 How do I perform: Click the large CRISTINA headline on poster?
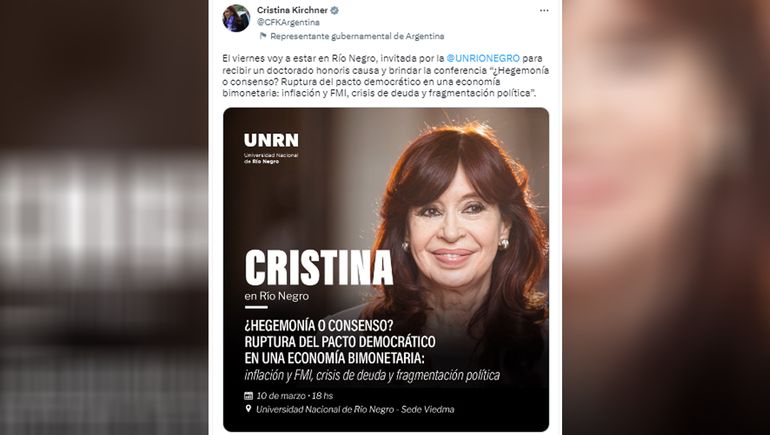pyautogui.click(x=319, y=268)
